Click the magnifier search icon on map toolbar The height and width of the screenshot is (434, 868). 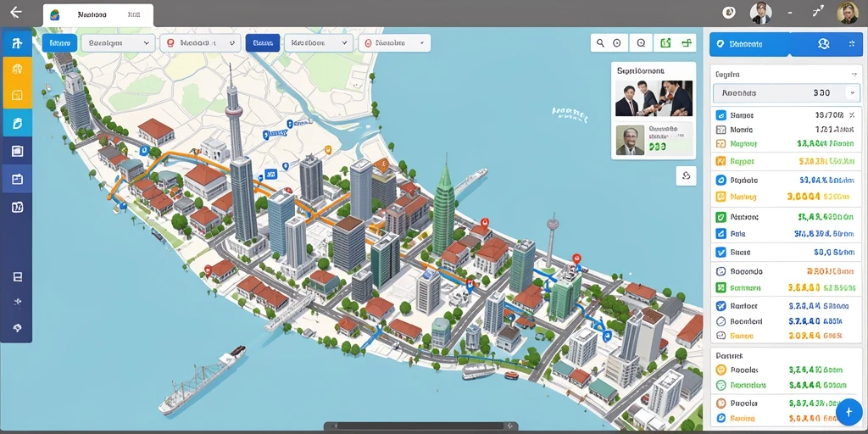click(600, 42)
